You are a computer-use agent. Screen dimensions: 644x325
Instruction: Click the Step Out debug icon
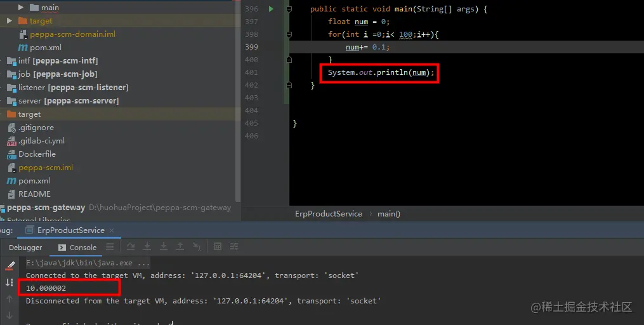[x=180, y=246]
